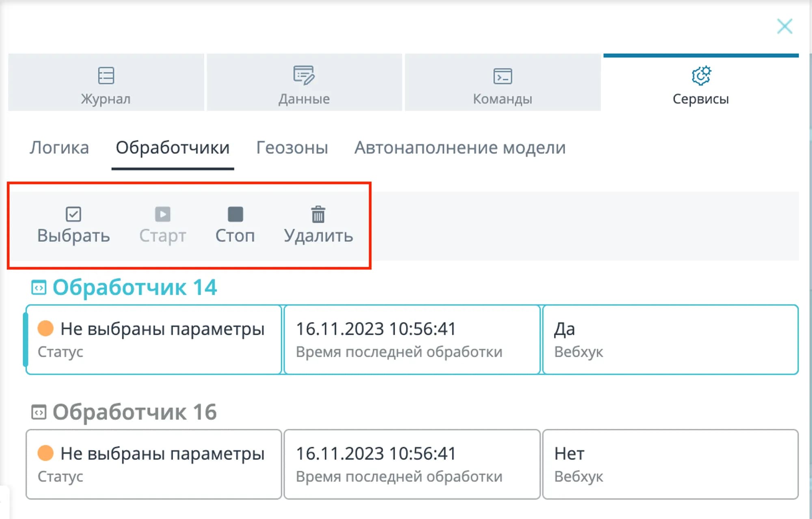Select the Логика sub-tab
Viewport: 812px width, 519px height.
[59, 148]
